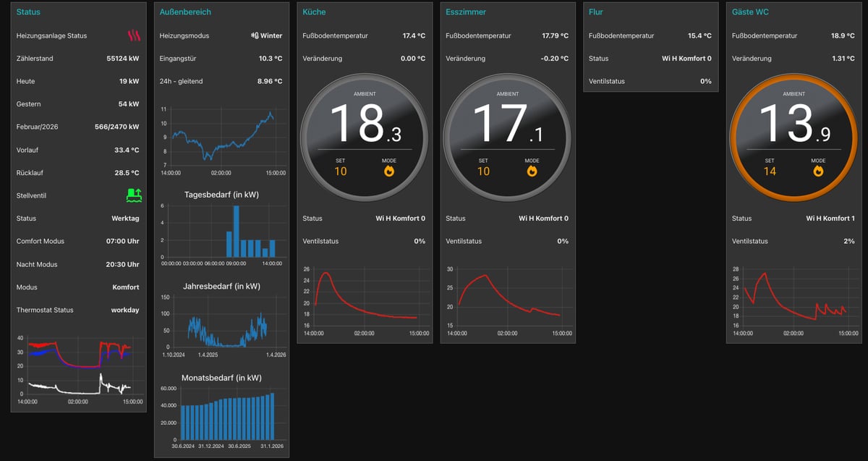Screen dimensions: 868x461
Task: Select the Gäste WC SET value 14
Action: click(x=770, y=172)
